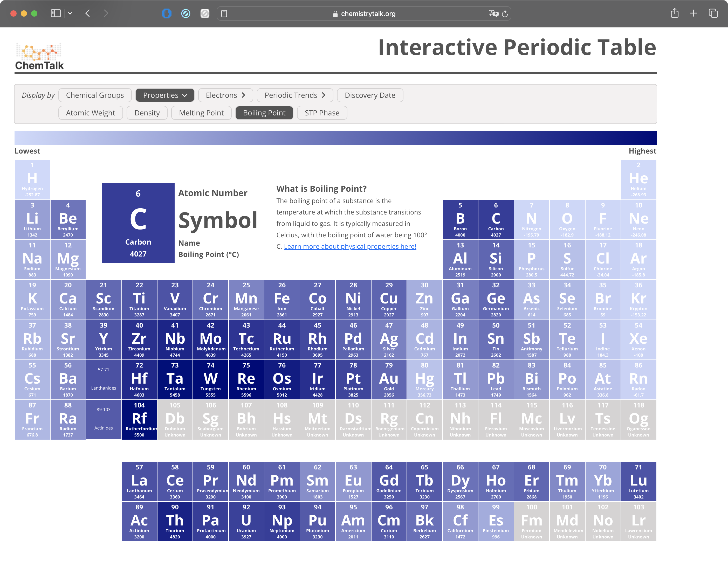Click the Silicon element tile
The height and width of the screenshot is (568, 728).
click(496, 260)
